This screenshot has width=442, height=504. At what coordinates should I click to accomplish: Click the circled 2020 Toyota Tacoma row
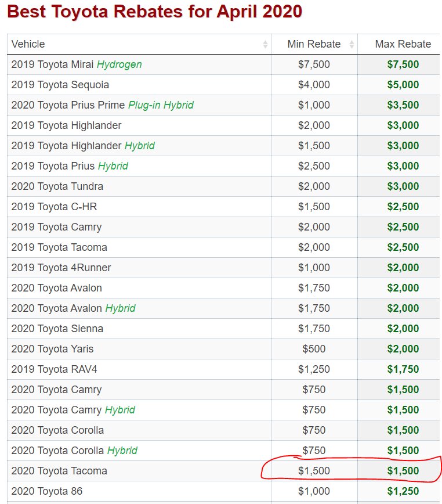click(223, 471)
